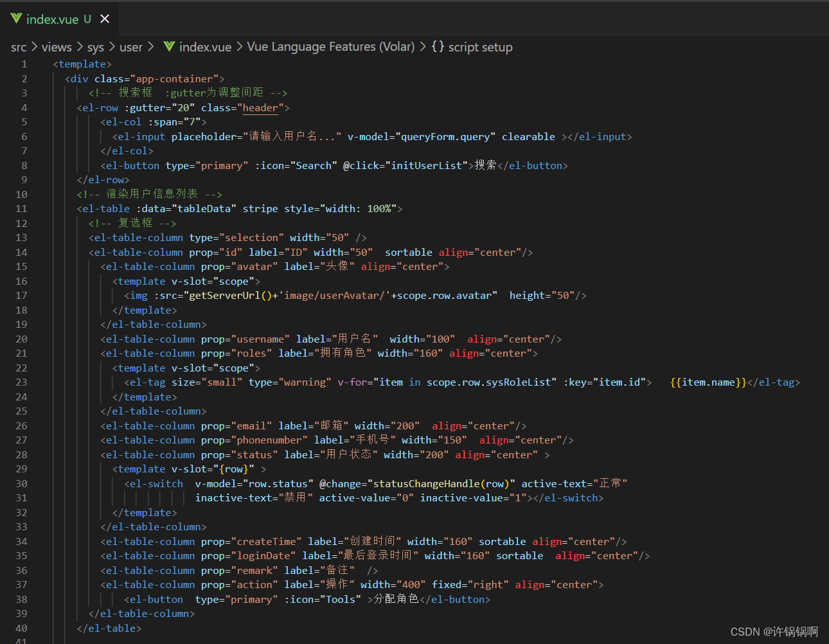The image size is (829, 644).
Task: Click :icon="Search" on line 8
Action: tap(296, 166)
